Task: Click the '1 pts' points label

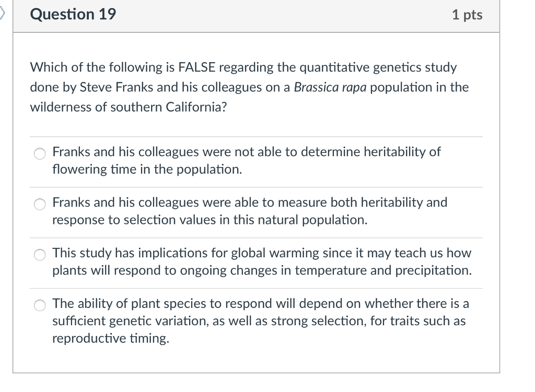Action: (467, 15)
